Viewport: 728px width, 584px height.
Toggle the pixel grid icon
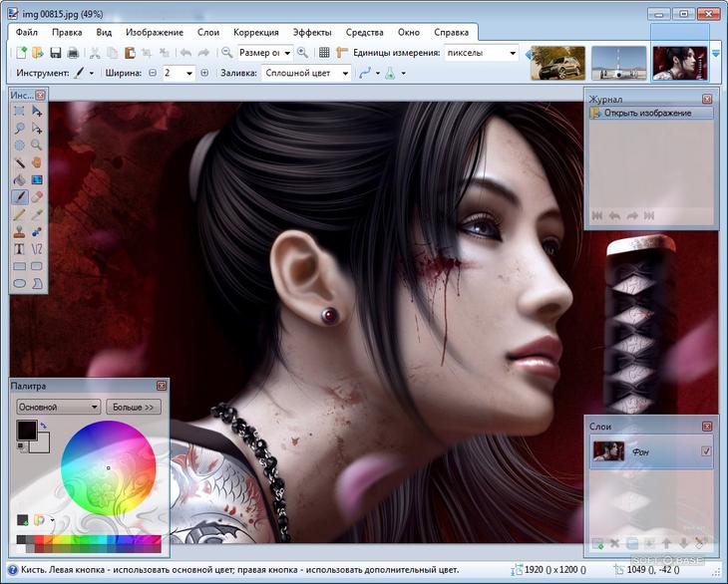click(x=324, y=53)
